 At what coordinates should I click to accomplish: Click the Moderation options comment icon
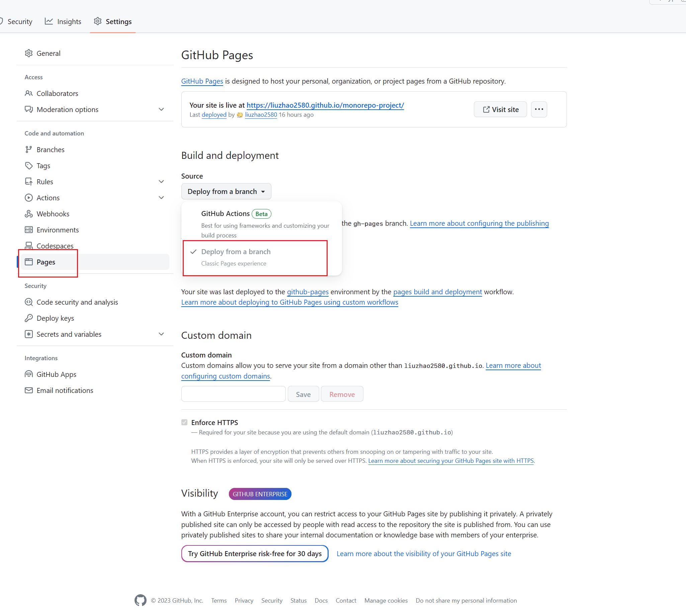(29, 109)
